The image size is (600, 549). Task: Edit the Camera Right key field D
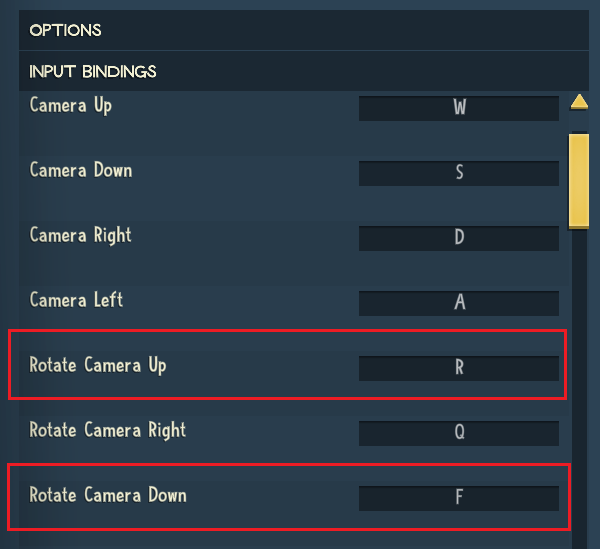click(459, 238)
